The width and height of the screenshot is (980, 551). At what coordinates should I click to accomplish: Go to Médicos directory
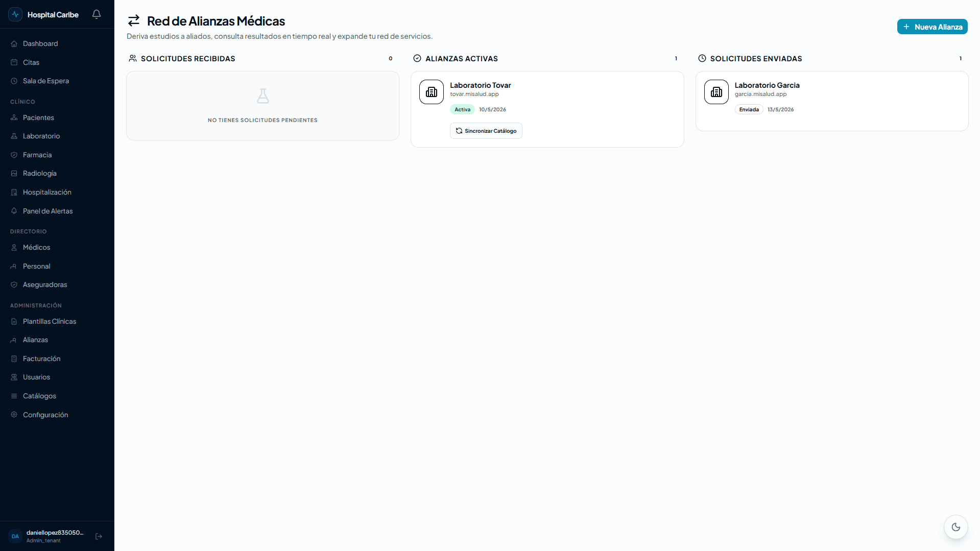coord(57,248)
